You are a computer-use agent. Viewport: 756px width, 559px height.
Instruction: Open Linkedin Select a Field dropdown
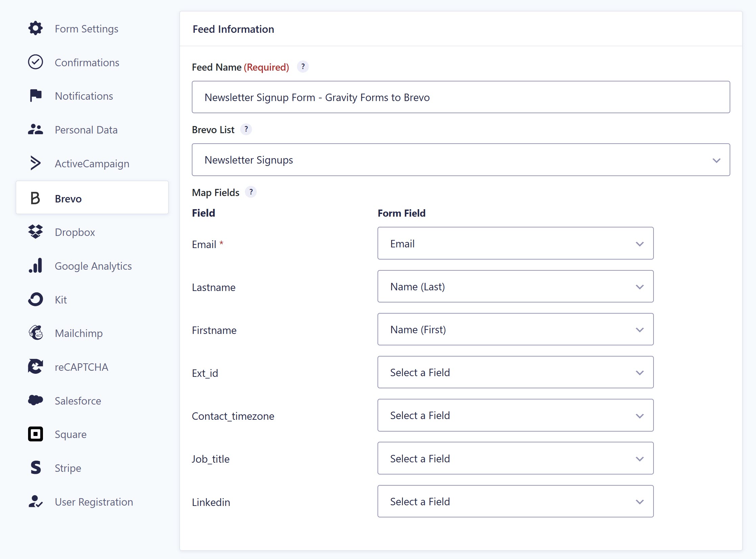[x=515, y=501]
